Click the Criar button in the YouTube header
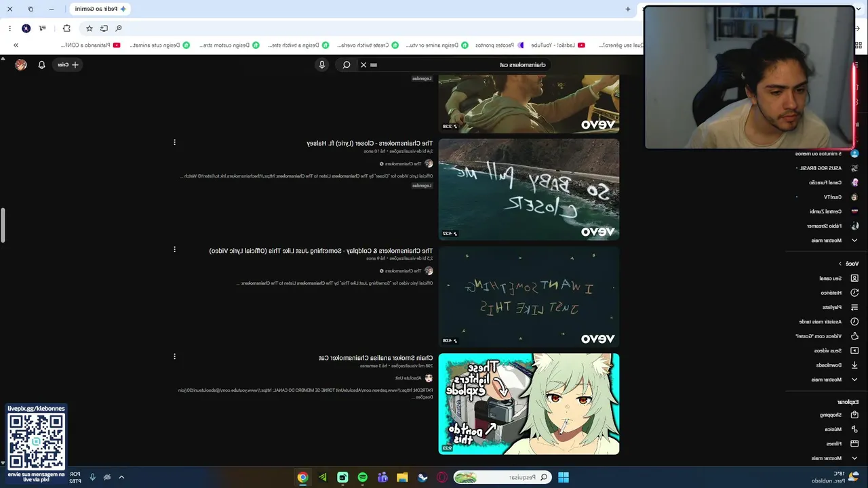 pos(68,64)
